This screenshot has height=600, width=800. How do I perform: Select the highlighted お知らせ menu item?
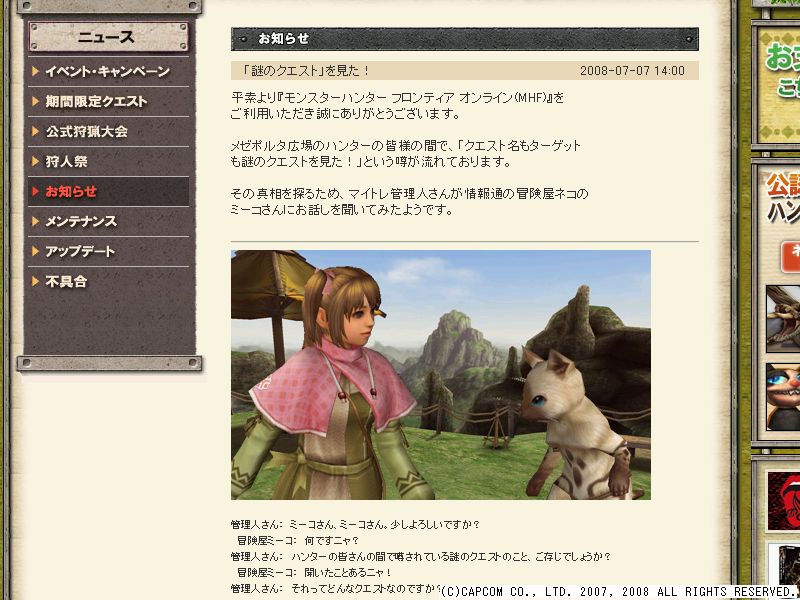click(x=108, y=191)
